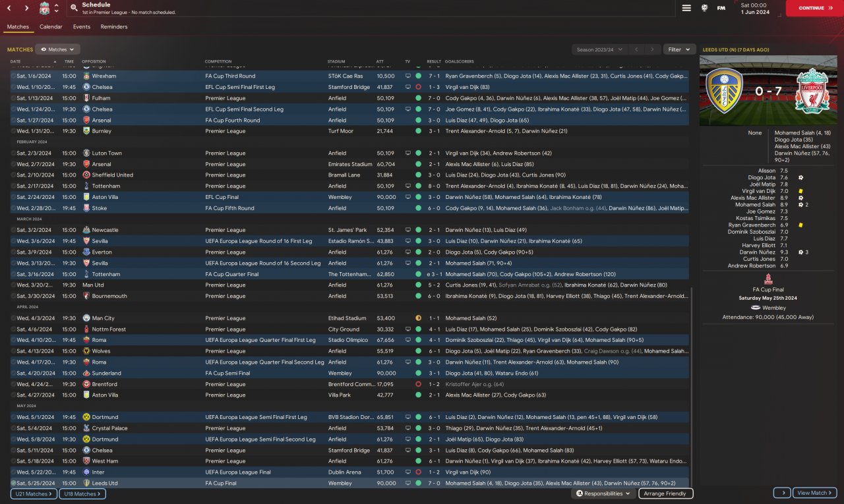Click the red Continue button
Viewport: 844px width, 504px height.
pyautogui.click(x=815, y=8)
